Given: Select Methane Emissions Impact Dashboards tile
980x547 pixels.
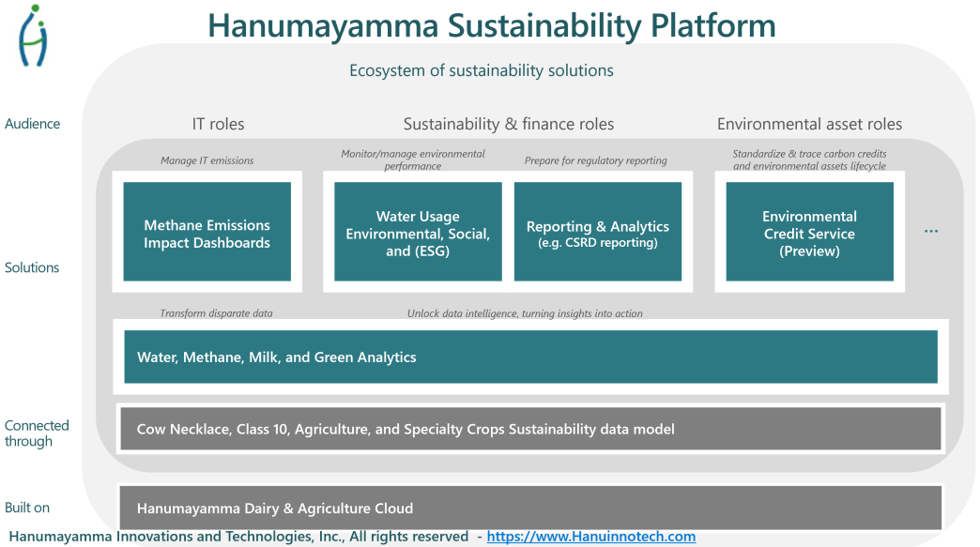Looking at the screenshot, I should [x=207, y=232].
